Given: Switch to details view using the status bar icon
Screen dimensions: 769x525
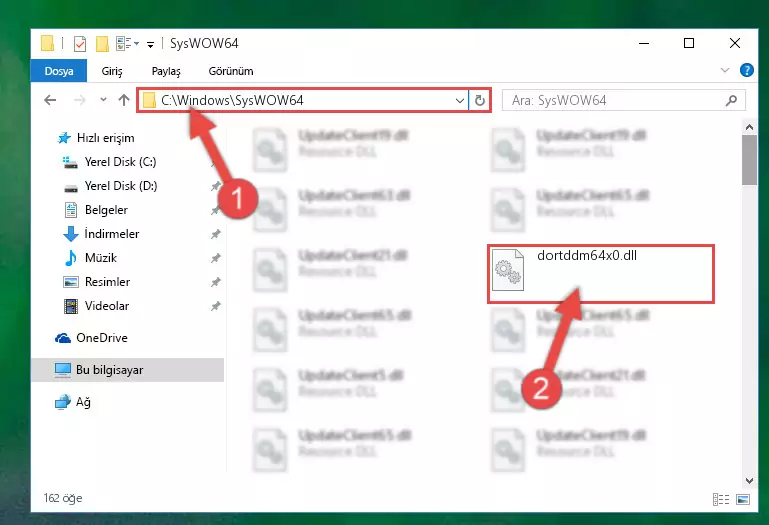Looking at the screenshot, I should [x=720, y=499].
